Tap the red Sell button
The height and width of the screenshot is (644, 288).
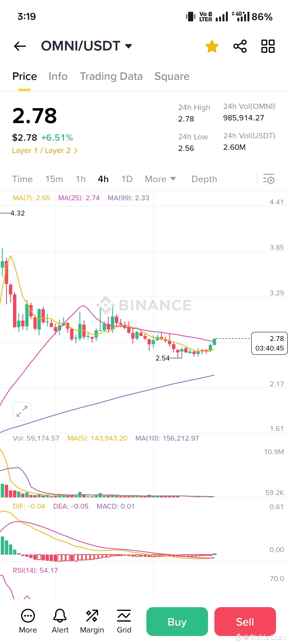point(245,622)
